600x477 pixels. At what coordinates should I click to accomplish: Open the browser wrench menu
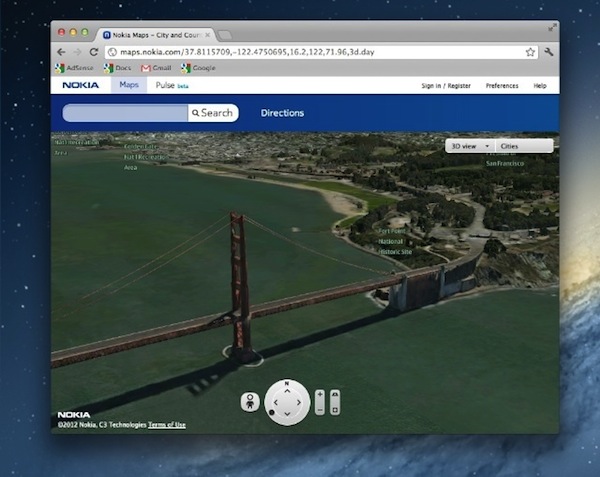click(549, 52)
